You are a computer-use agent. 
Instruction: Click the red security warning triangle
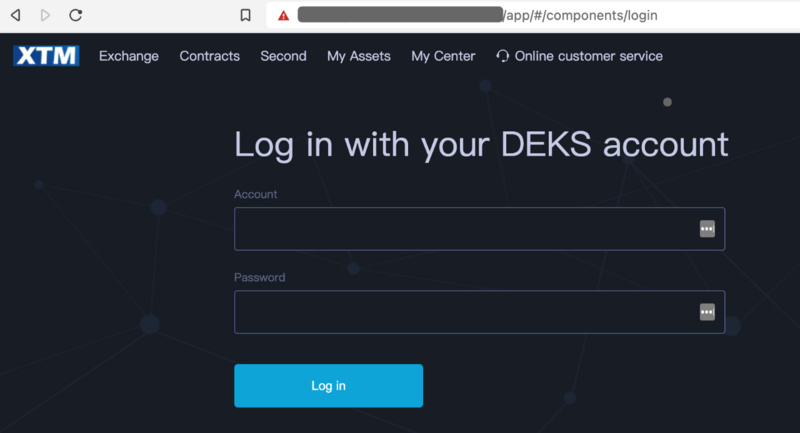pos(284,16)
